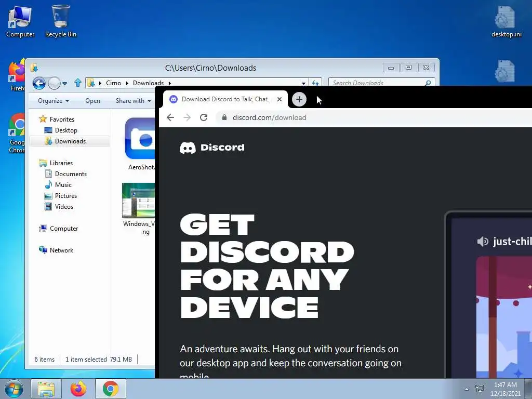Click the Explorer Back arrow button
The width and height of the screenshot is (532, 399).
39,83
